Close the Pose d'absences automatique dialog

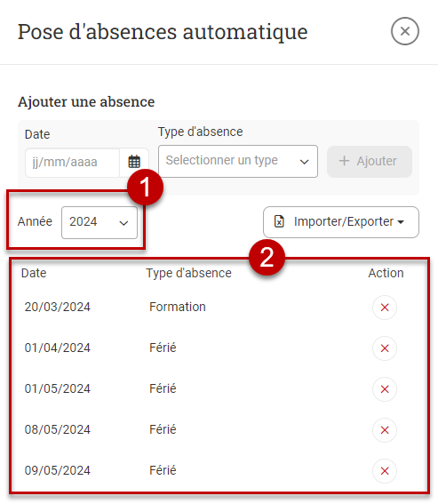[x=404, y=31]
